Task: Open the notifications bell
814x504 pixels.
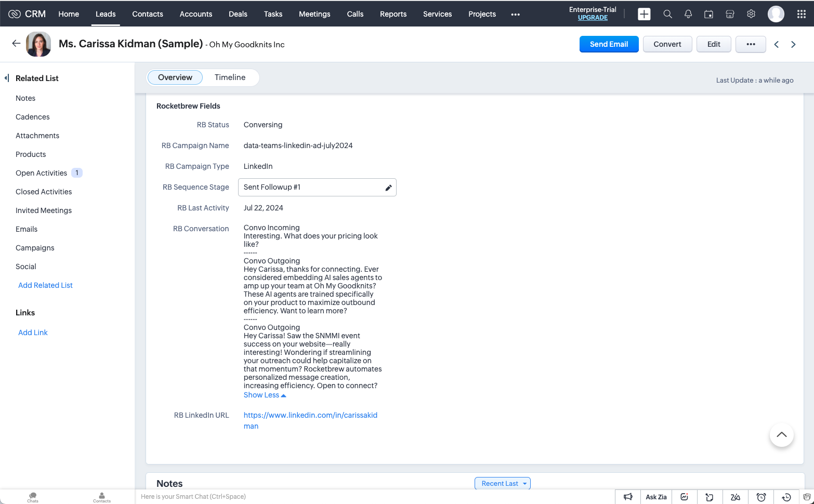Action: pyautogui.click(x=688, y=14)
